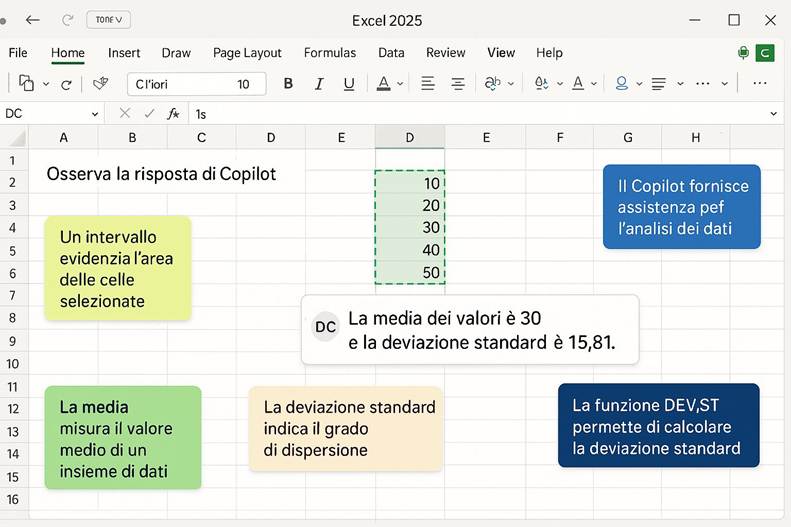Expand the Paste options arrow
The image size is (791, 527).
(46, 84)
